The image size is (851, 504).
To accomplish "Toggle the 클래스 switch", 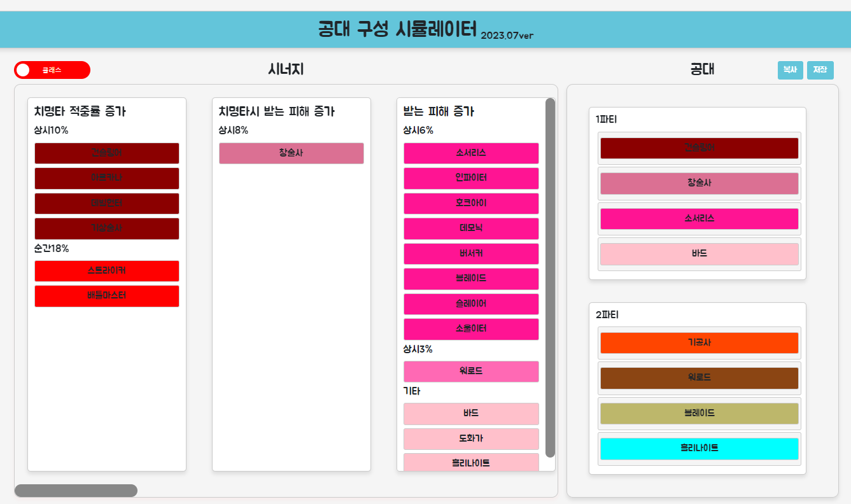I will 52,70.
